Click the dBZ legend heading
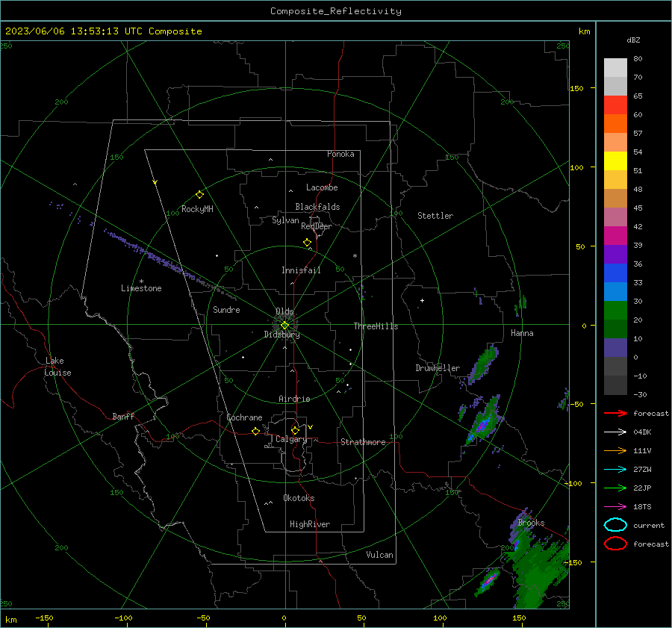This screenshot has height=628, width=672. pos(633,40)
